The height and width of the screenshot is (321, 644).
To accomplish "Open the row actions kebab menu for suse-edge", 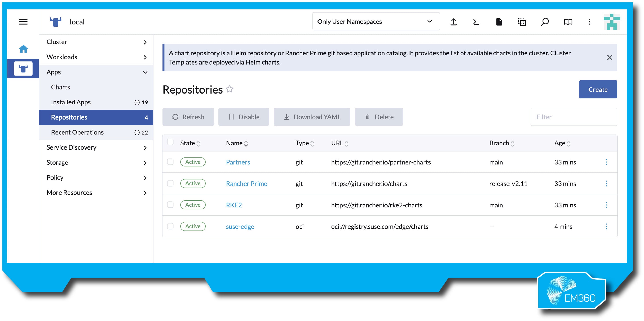I will (607, 227).
